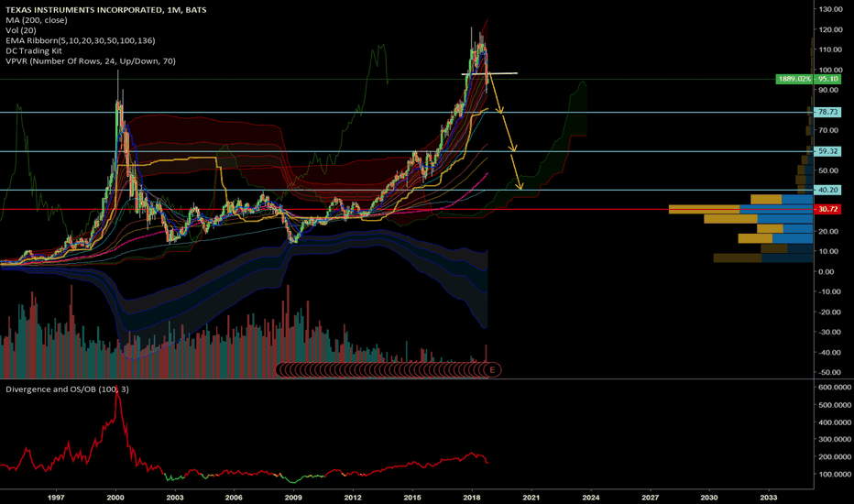Click the red '30.72' price label

(x=827, y=209)
